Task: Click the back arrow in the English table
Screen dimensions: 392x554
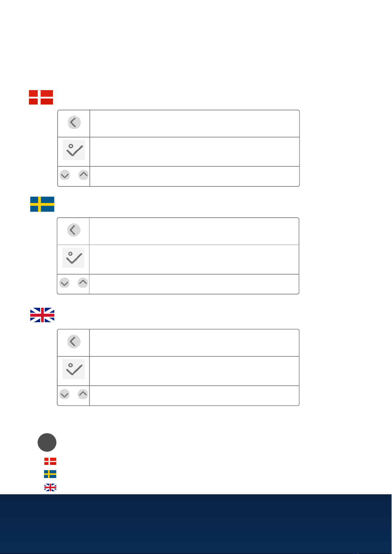Action: click(74, 342)
